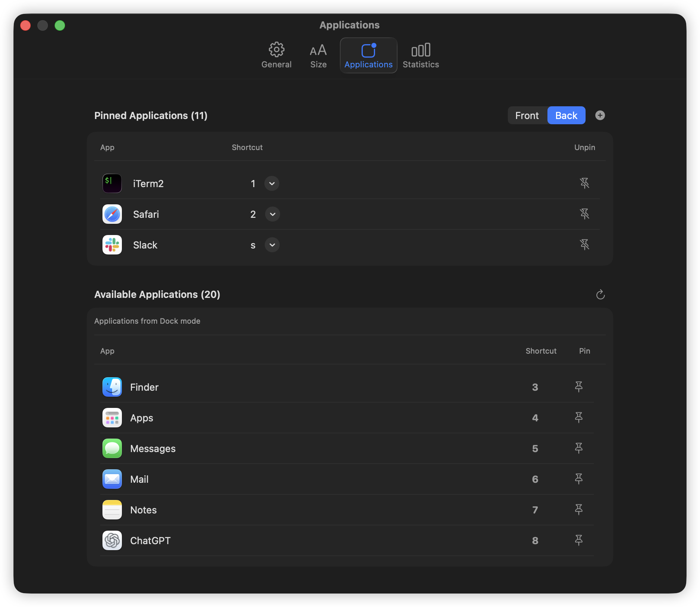
Task: Click the ChatGPT name label
Action: (x=150, y=540)
